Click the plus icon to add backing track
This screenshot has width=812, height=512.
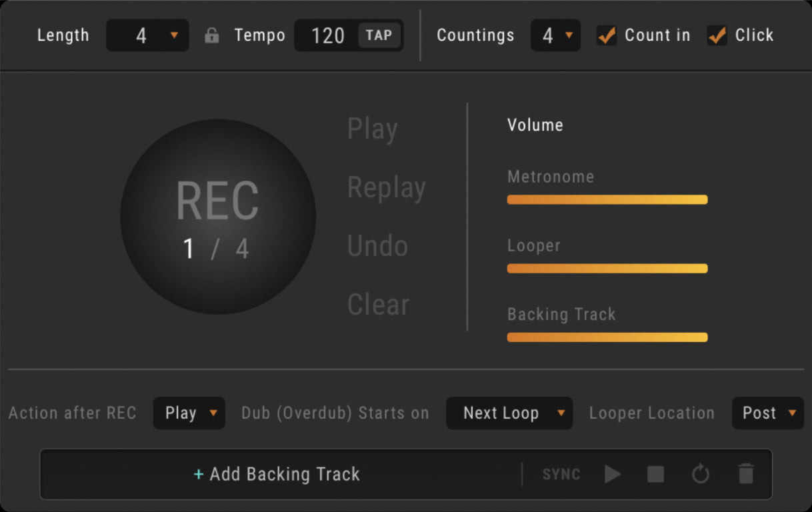coord(199,474)
